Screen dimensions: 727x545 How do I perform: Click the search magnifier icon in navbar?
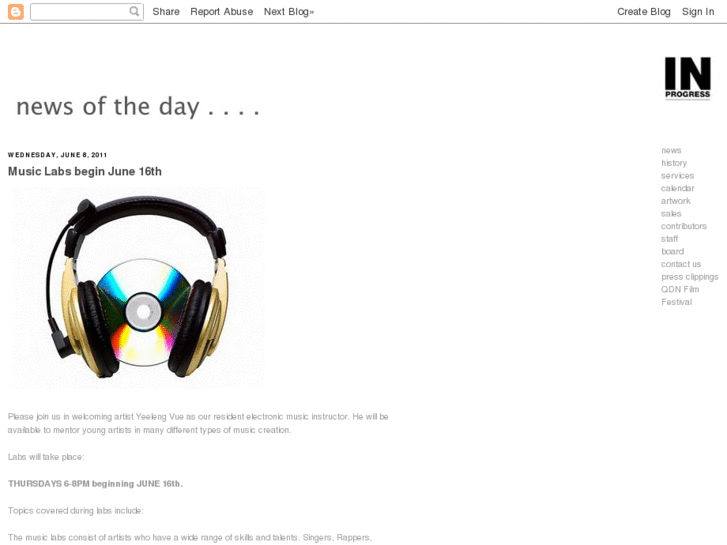(134, 11)
